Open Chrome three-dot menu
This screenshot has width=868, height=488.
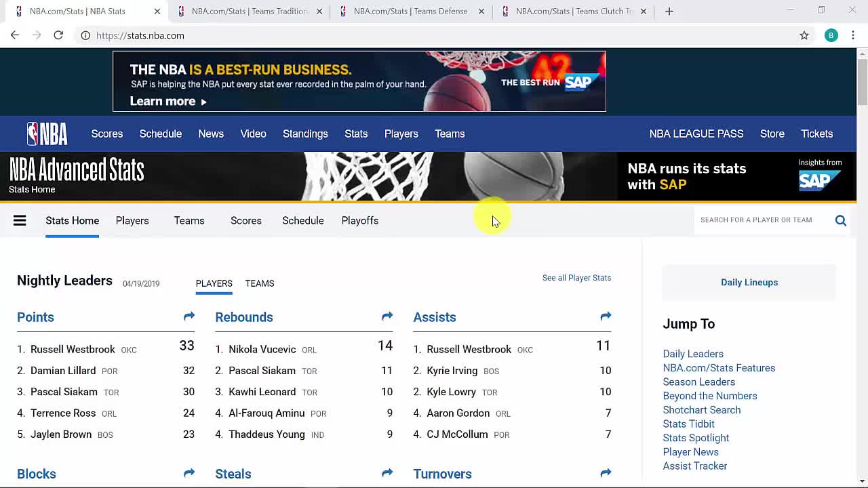pos(853,35)
